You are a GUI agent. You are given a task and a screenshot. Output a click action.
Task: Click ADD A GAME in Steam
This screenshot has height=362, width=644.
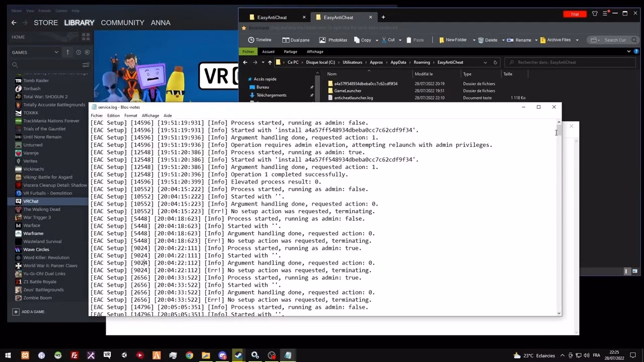[33, 312]
